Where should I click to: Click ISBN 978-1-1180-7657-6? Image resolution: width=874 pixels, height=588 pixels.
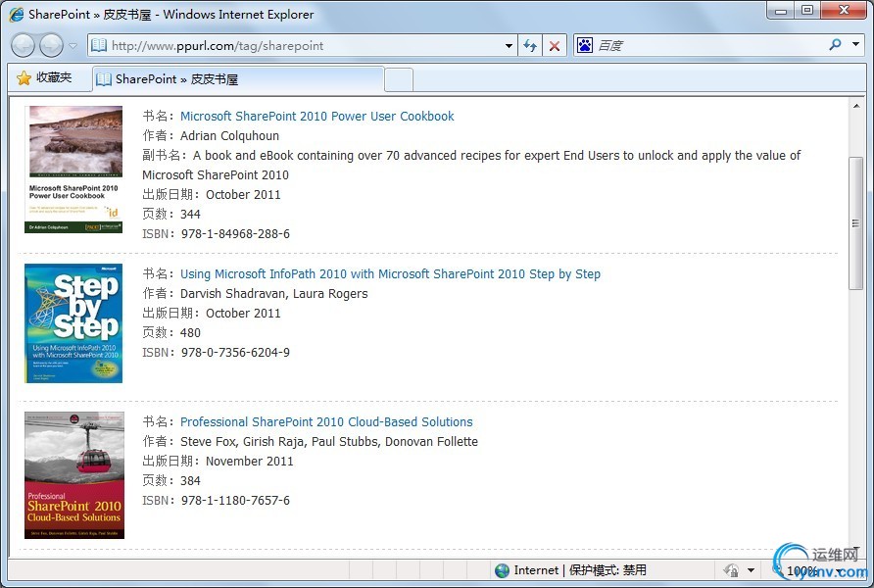(x=235, y=501)
